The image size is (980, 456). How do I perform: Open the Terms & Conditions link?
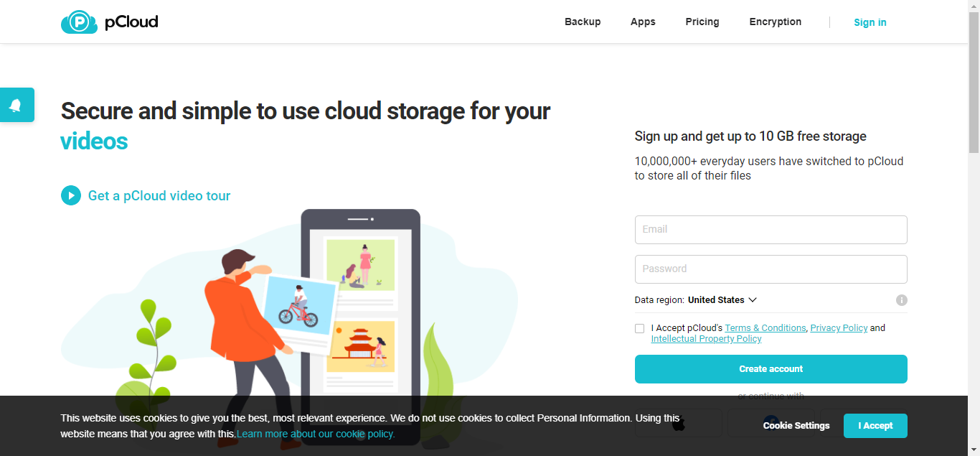tap(765, 328)
